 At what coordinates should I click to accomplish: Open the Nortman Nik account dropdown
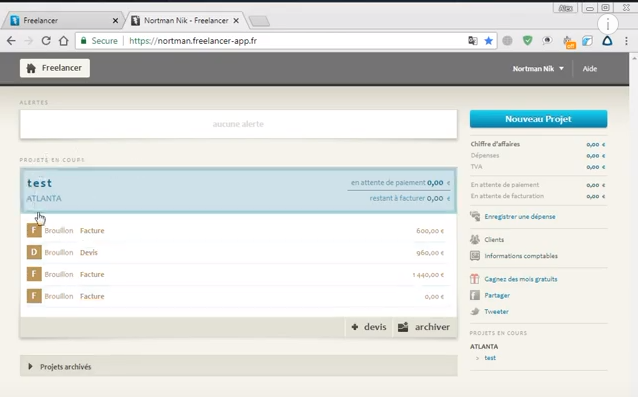(538, 69)
